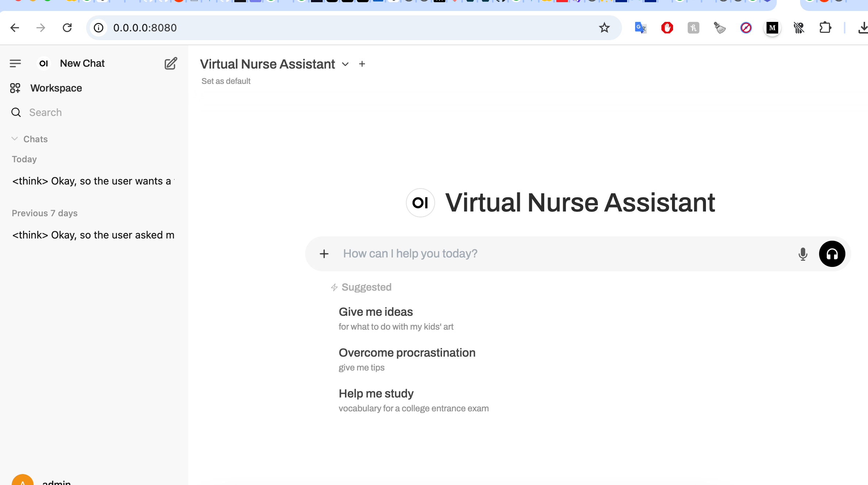Click the plus button beside the model name
The image size is (868, 485).
pyautogui.click(x=362, y=64)
